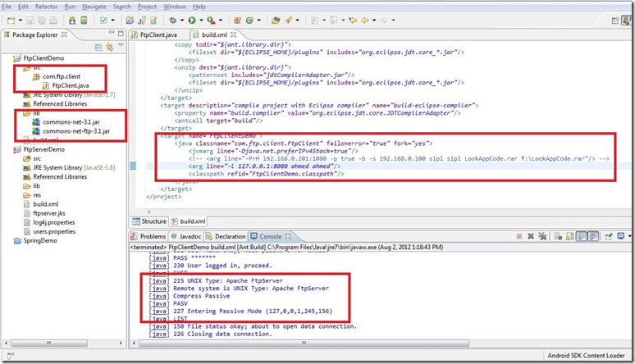Toggle Scroll Lock in Console
This screenshot has width=635, height=364.
[x=569, y=236]
